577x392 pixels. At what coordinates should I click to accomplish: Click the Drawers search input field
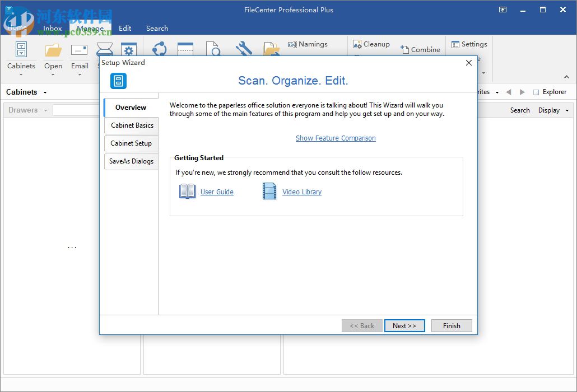tap(76, 110)
